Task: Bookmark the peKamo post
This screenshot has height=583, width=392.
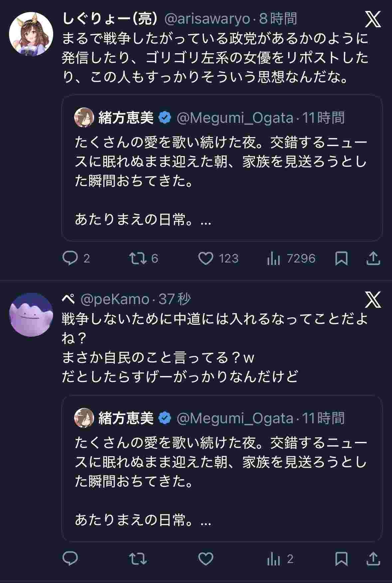Action: point(341,559)
